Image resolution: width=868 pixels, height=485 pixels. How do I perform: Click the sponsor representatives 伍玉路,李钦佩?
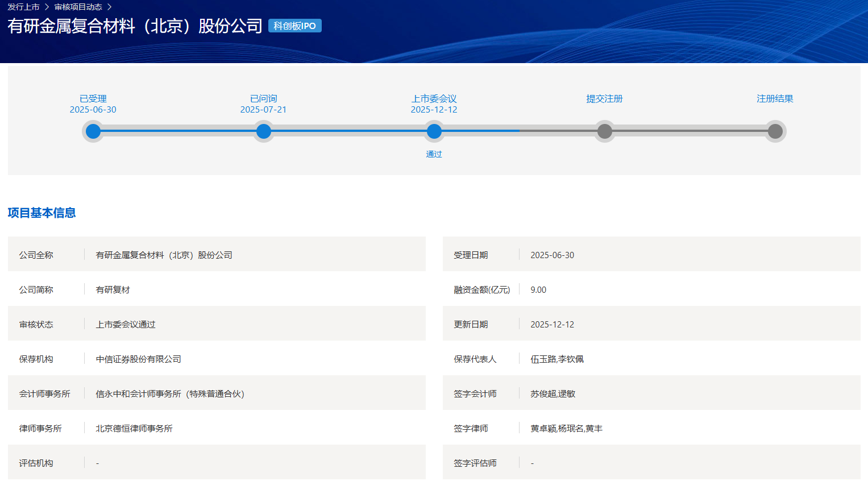tap(557, 359)
